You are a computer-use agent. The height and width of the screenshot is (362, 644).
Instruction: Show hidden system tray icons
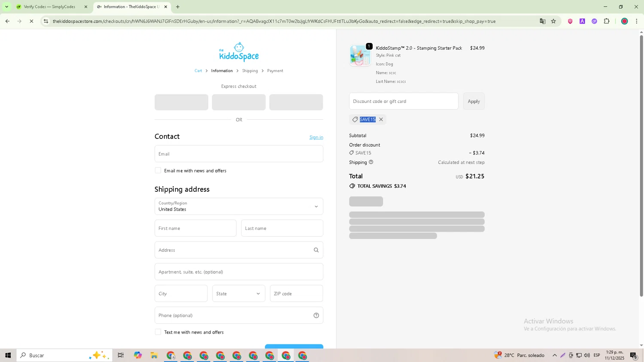555,355
